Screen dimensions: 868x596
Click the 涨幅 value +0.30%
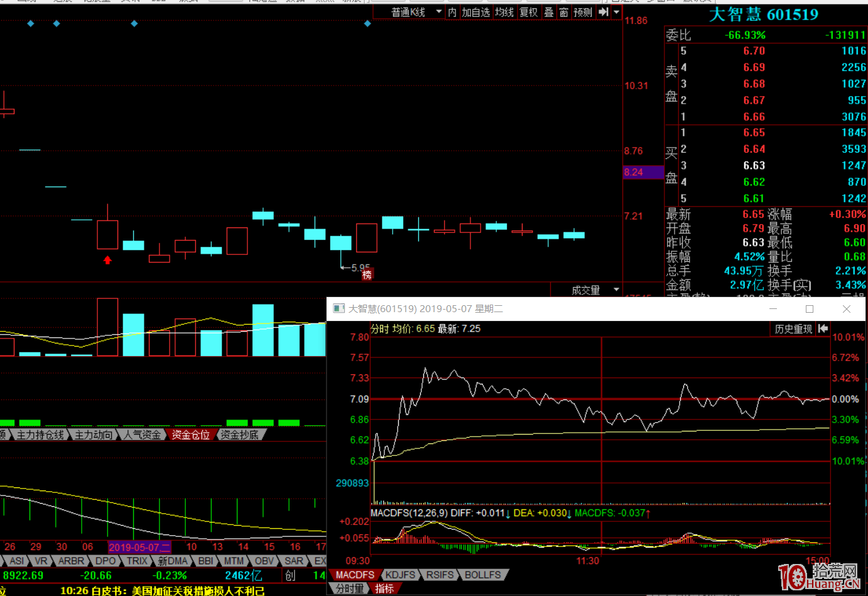[847, 214]
